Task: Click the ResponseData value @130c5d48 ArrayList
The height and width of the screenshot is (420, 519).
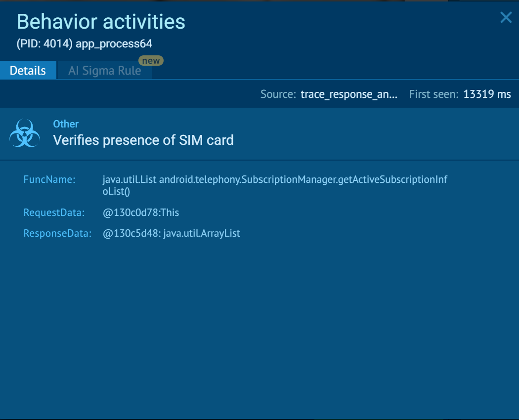Action: tap(171, 233)
